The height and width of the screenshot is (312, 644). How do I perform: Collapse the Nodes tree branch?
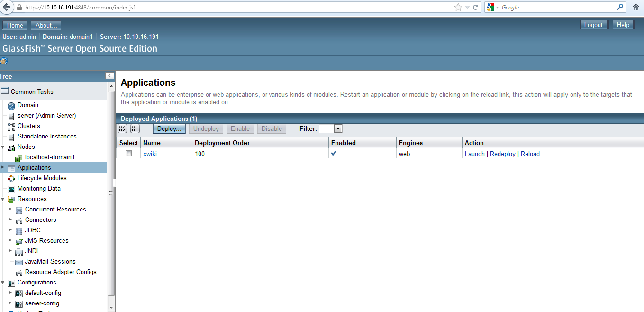(x=3, y=147)
